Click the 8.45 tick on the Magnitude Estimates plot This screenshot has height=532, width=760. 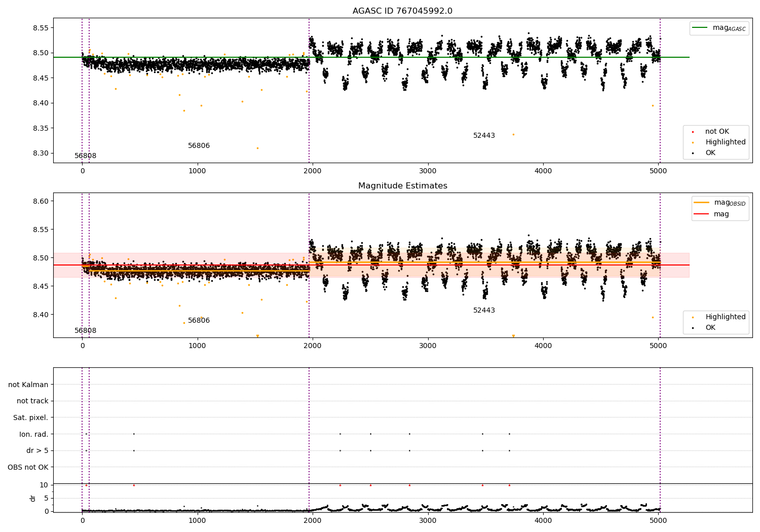point(40,287)
